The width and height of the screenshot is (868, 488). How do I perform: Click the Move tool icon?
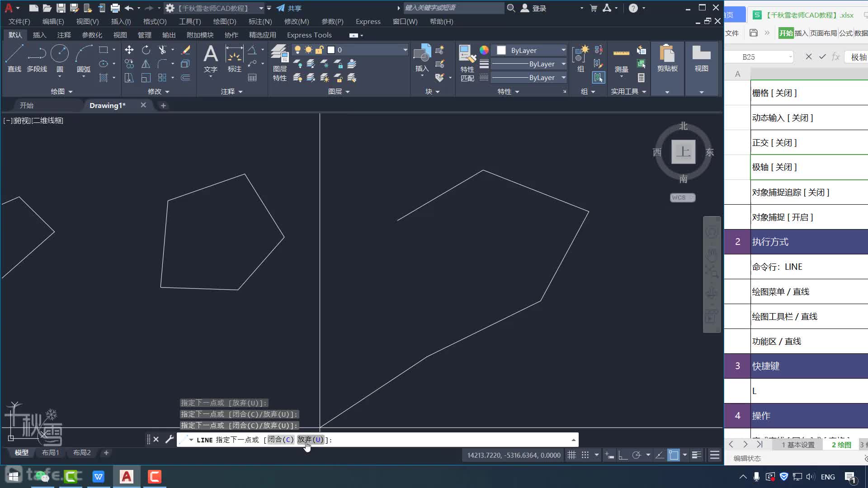129,50
